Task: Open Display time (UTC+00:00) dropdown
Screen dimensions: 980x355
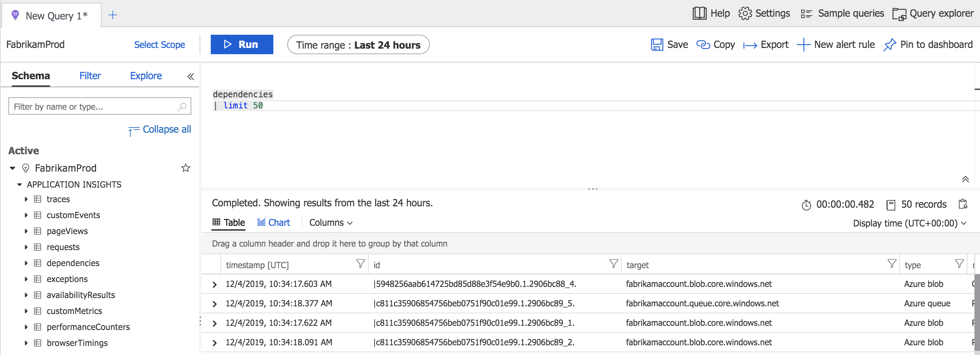Action: [910, 223]
